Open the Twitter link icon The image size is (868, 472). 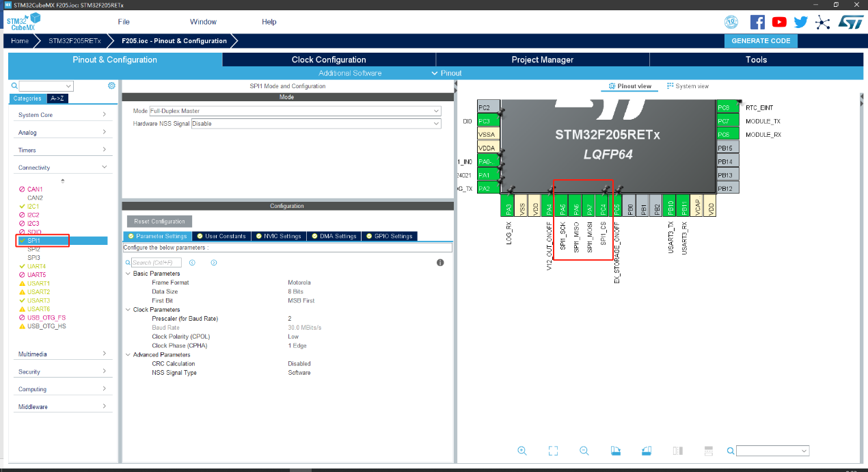pyautogui.click(x=801, y=22)
